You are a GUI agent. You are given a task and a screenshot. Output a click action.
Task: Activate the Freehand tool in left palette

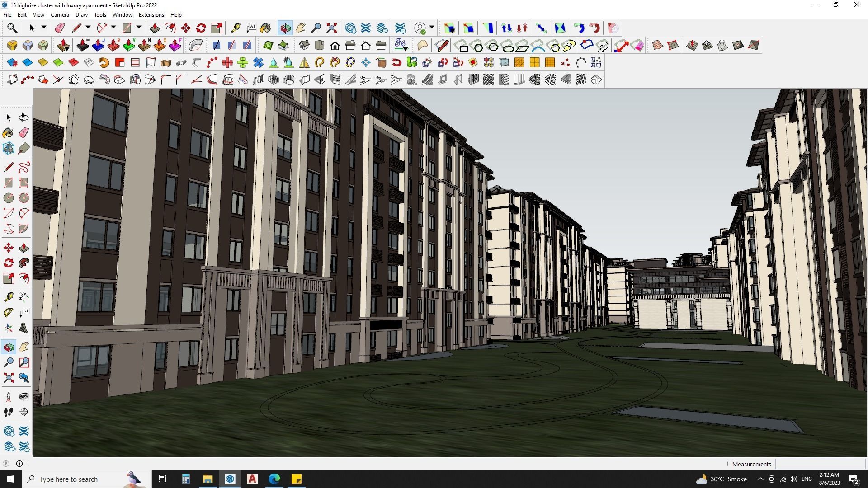[x=24, y=167]
